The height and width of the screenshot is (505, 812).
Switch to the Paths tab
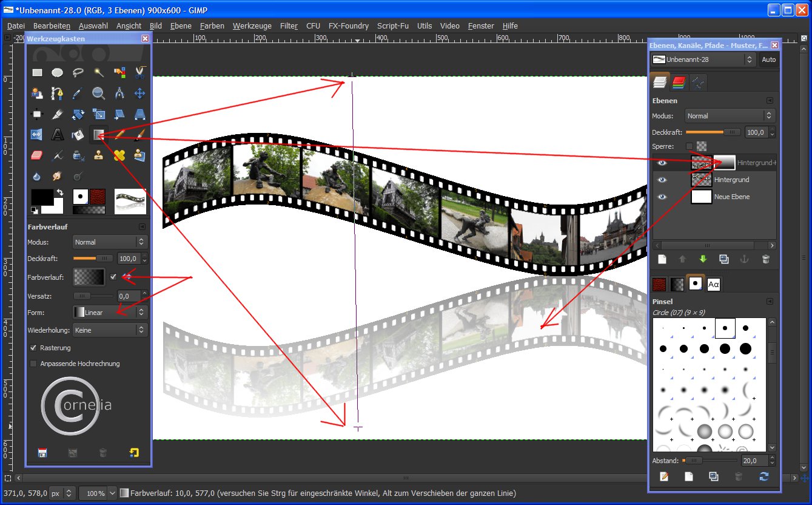point(698,83)
